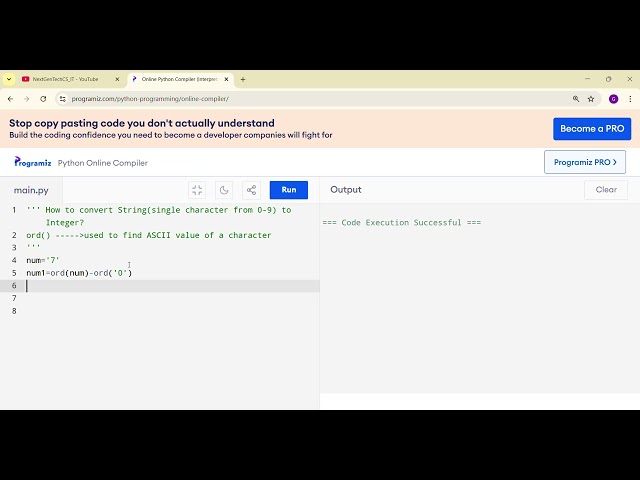Go forward in browser history
Image resolution: width=640 pixels, height=480 pixels.
point(27,99)
